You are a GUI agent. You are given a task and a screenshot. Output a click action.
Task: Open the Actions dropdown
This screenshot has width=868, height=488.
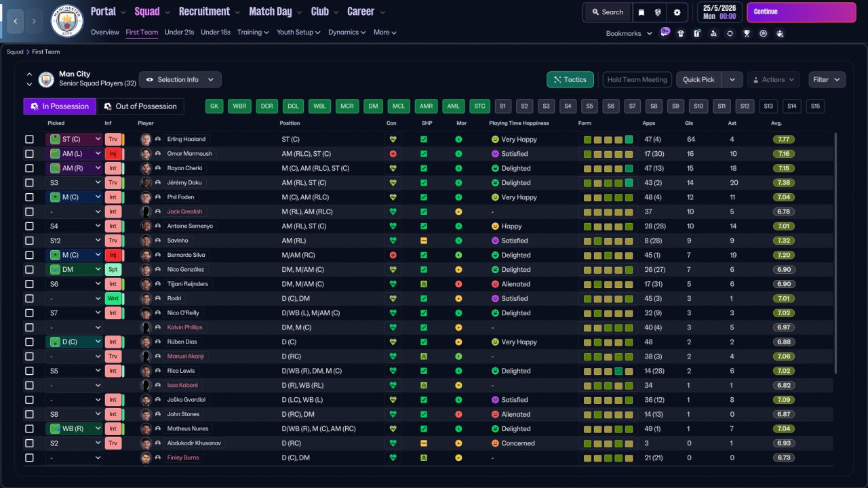coord(774,79)
